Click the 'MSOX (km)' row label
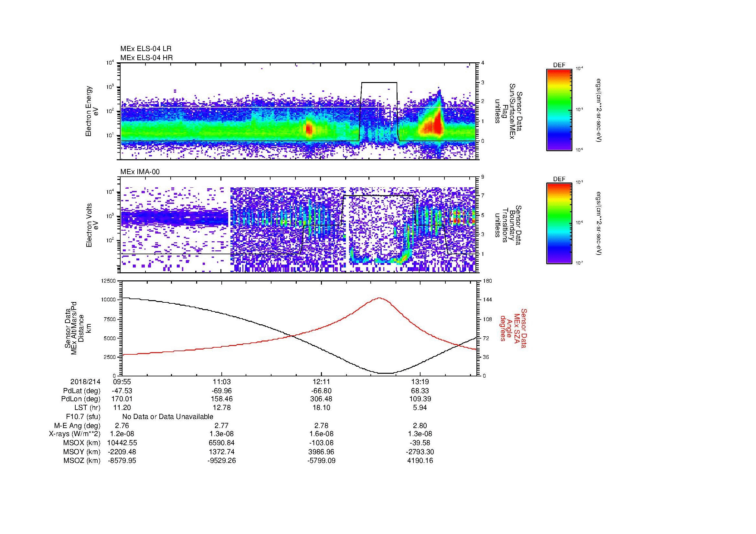The width and height of the screenshot is (756, 534). tap(82, 443)
